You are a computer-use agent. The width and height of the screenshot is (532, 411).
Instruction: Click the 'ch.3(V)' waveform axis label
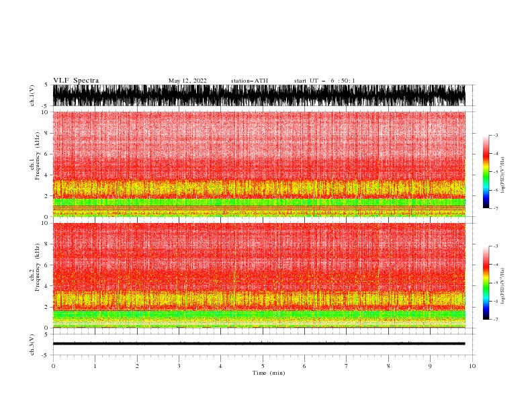click(x=32, y=345)
